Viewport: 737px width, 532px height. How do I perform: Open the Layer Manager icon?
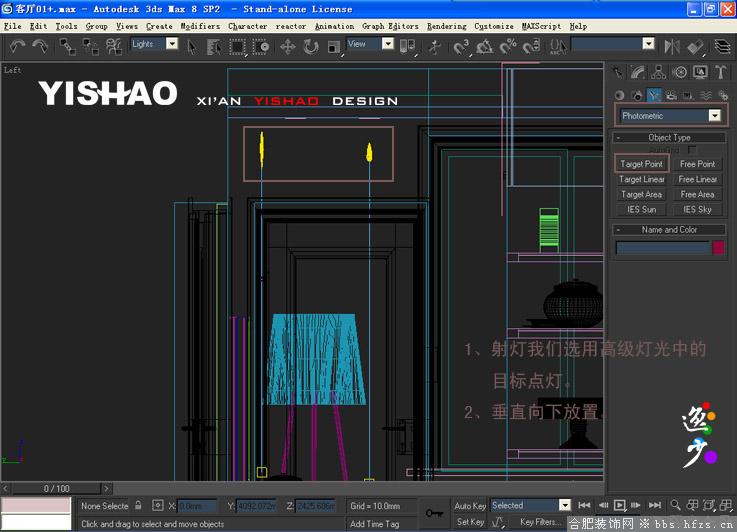click(722, 47)
